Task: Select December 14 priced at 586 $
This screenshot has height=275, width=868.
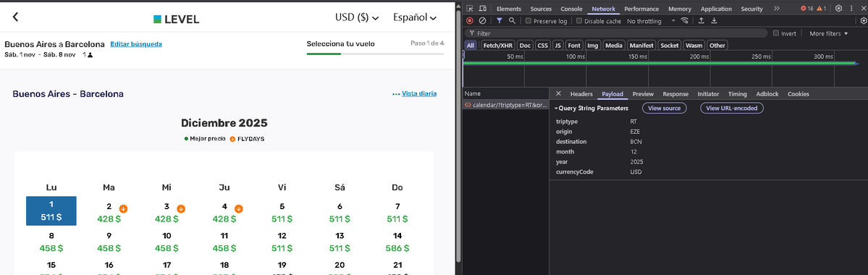Action: coord(397,242)
